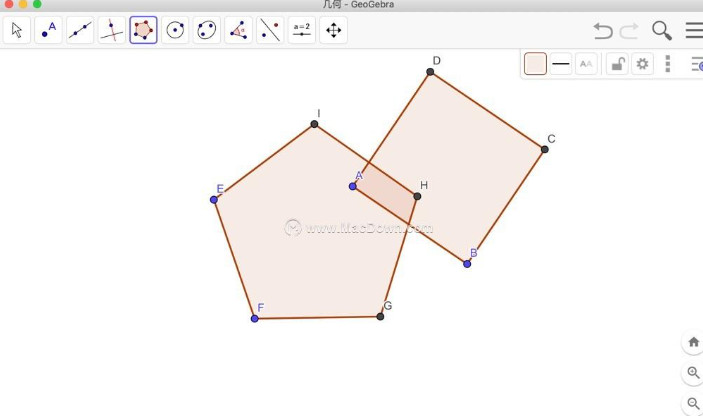Select point D of the square

point(430,72)
